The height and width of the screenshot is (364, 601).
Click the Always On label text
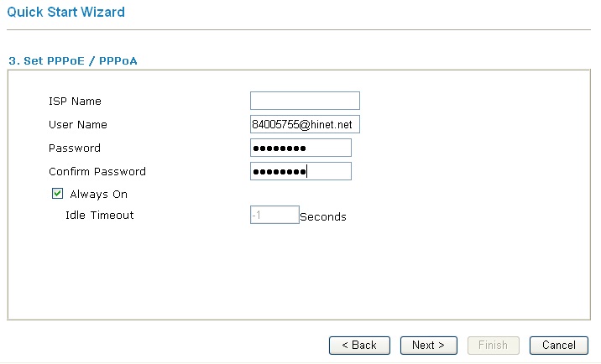(x=98, y=195)
